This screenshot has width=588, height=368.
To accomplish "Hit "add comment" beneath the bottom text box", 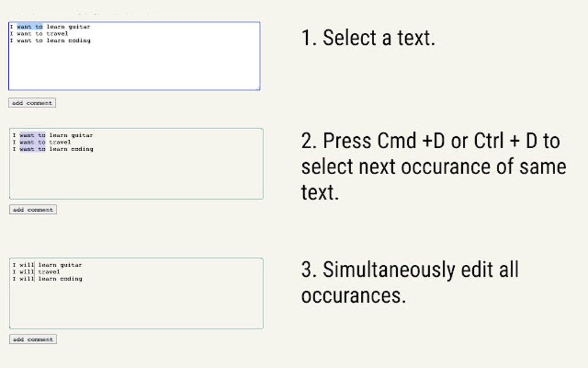I will click(x=33, y=340).
